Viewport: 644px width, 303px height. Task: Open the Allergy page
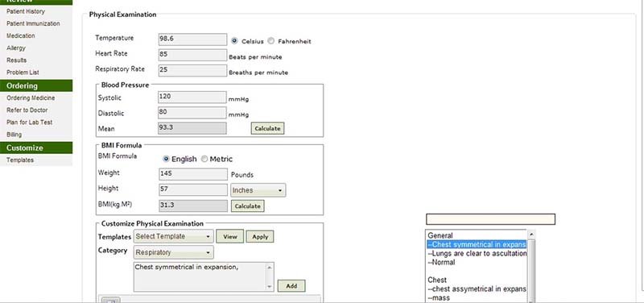pyautogui.click(x=16, y=48)
